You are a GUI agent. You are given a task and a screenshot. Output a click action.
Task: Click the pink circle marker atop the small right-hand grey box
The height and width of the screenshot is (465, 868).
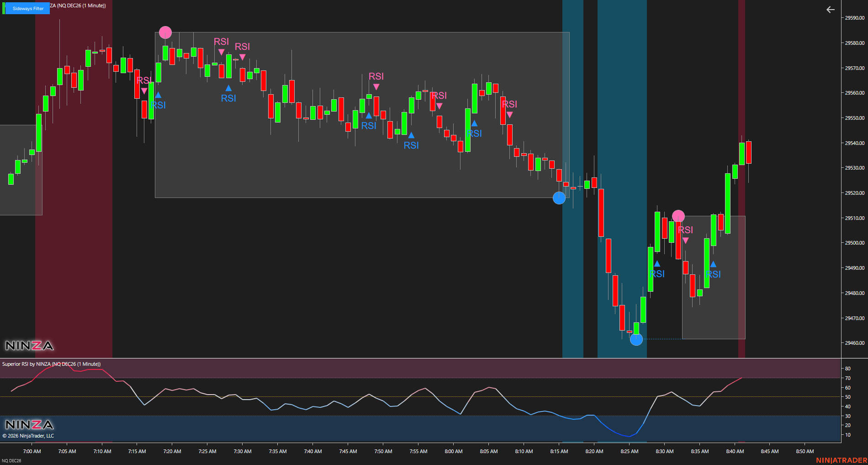[x=678, y=216]
